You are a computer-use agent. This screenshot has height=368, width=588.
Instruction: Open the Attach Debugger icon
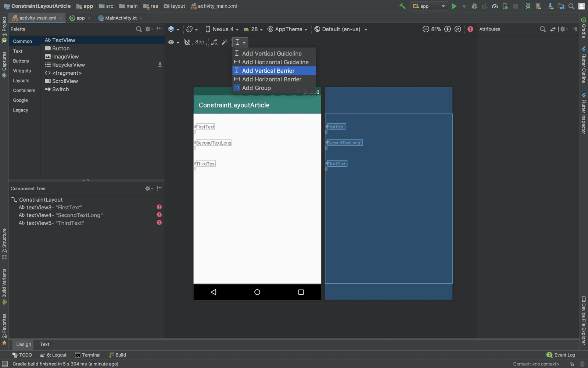pos(505,6)
